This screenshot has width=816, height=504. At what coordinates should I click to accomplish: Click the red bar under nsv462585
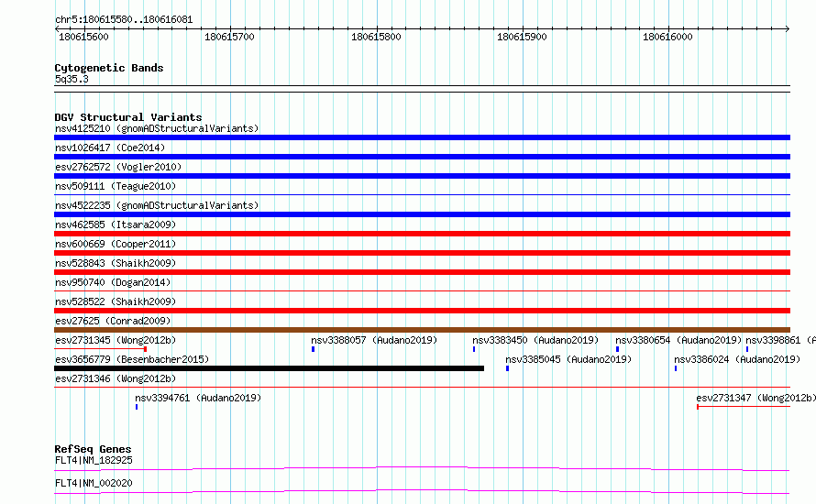[422, 234]
